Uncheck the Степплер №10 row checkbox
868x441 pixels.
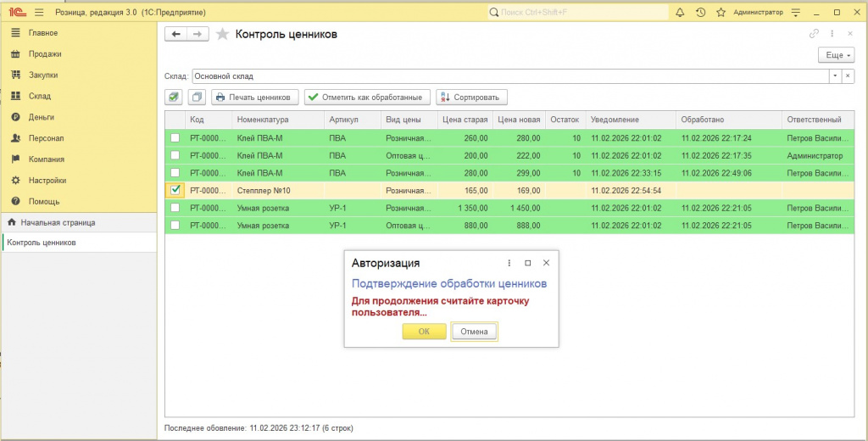click(175, 190)
